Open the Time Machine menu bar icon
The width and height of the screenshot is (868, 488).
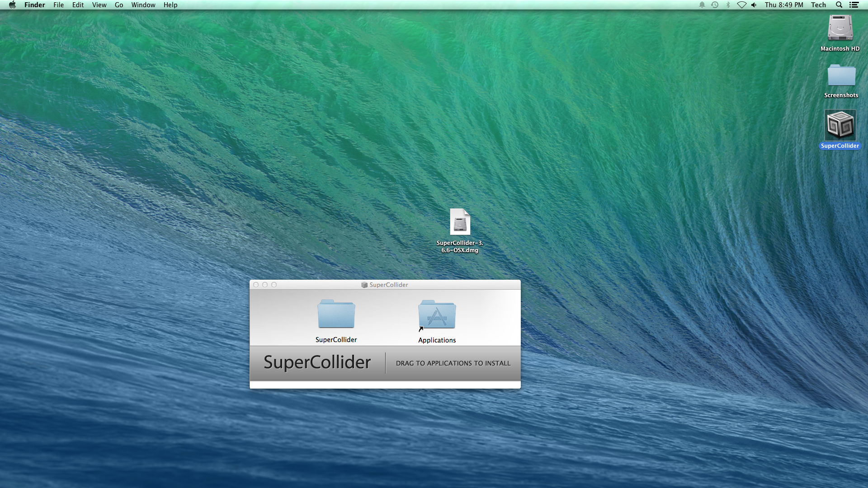pyautogui.click(x=715, y=5)
